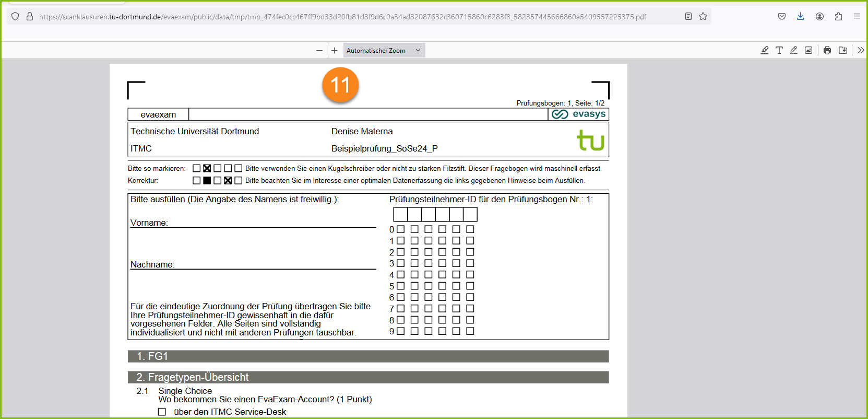Click 'Prüfungsbogen: 1, Seite: 1/2' text

pyautogui.click(x=561, y=103)
